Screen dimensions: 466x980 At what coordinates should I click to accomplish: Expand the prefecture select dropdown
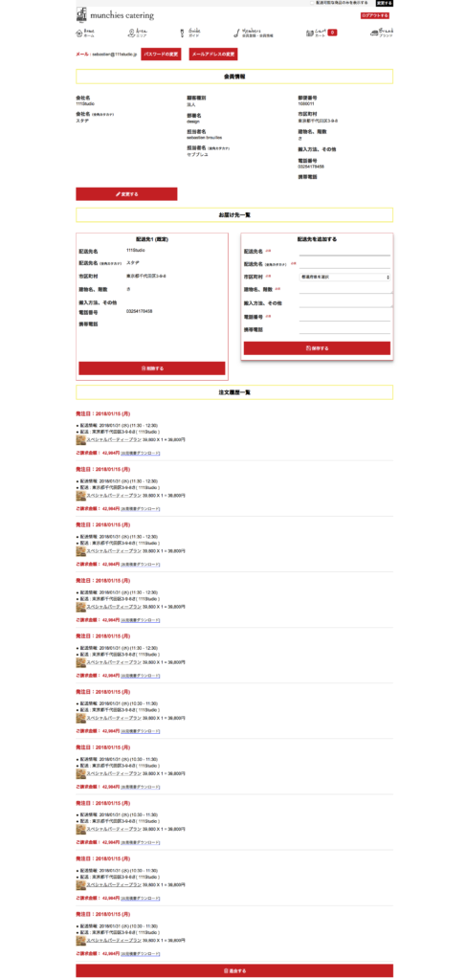(x=344, y=277)
